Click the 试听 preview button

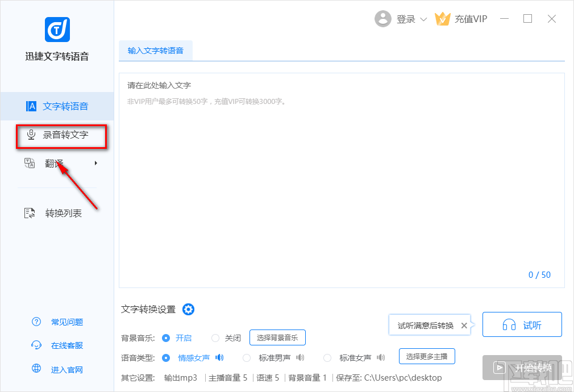point(522,324)
